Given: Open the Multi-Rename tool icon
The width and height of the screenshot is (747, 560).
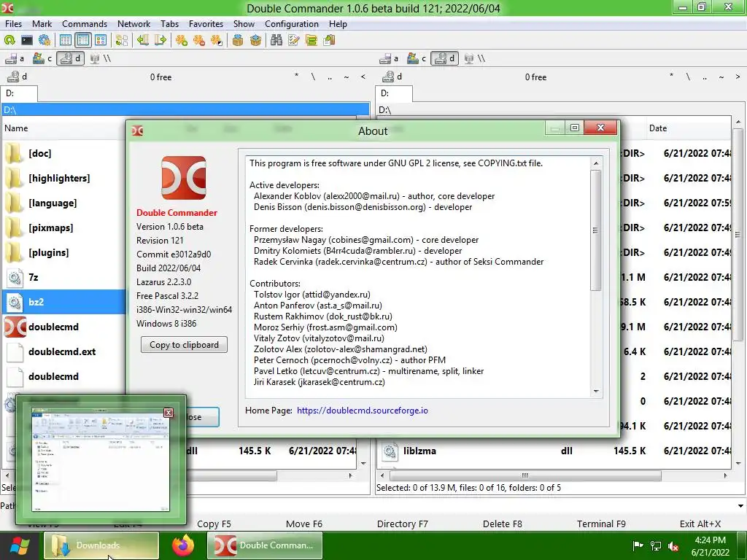Looking at the screenshot, I should (x=294, y=41).
